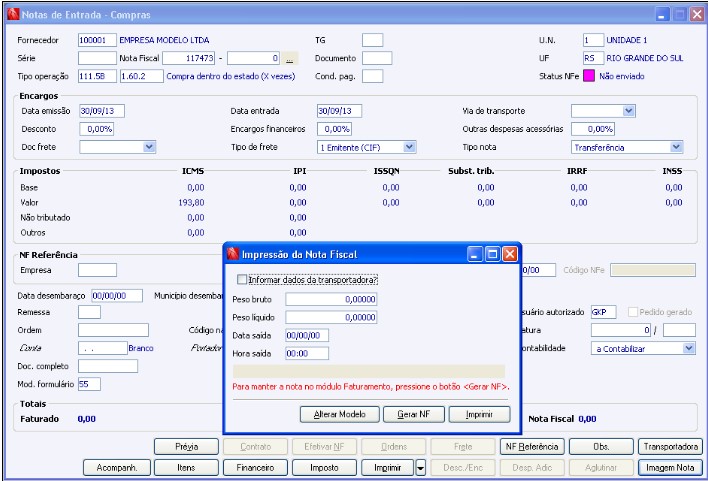Open the Transportadora button
This screenshot has width=708, height=481.
[671, 447]
